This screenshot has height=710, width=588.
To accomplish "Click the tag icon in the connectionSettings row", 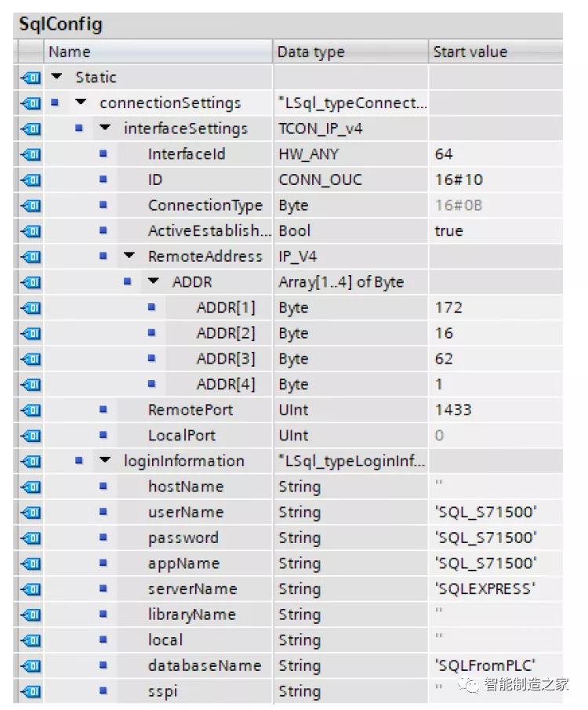I will [31, 103].
